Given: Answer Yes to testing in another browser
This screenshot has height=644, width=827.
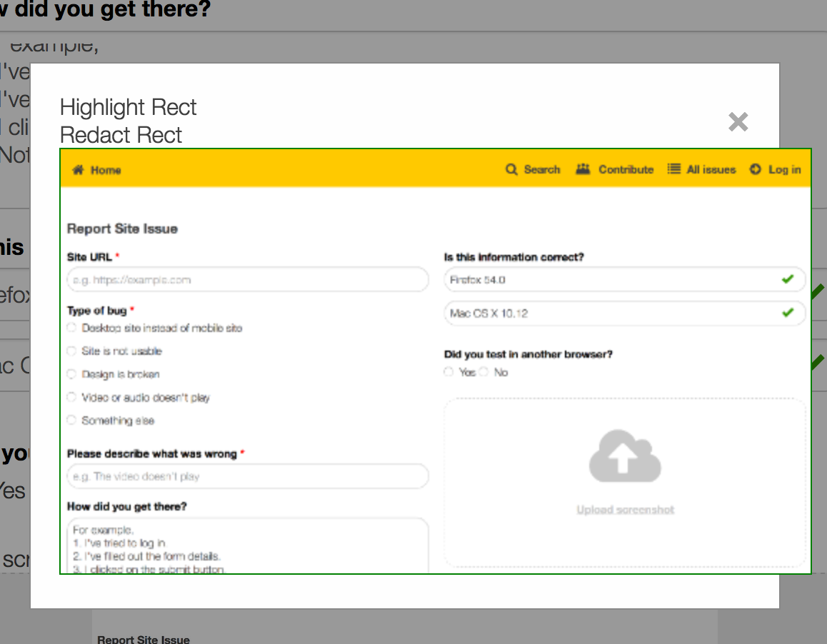Looking at the screenshot, I should click(x=448, y=371).
